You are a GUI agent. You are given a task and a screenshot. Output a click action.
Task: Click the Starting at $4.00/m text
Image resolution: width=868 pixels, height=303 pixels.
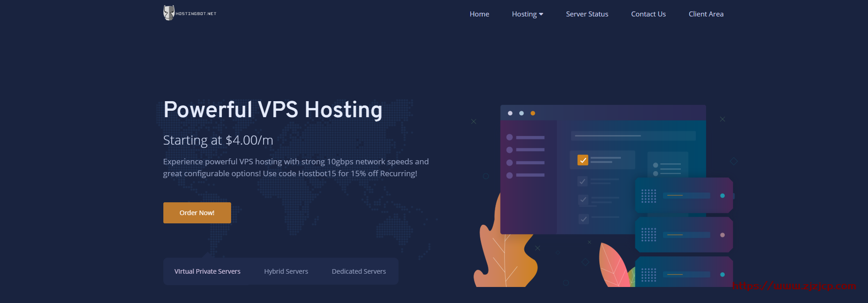[218, 140]
